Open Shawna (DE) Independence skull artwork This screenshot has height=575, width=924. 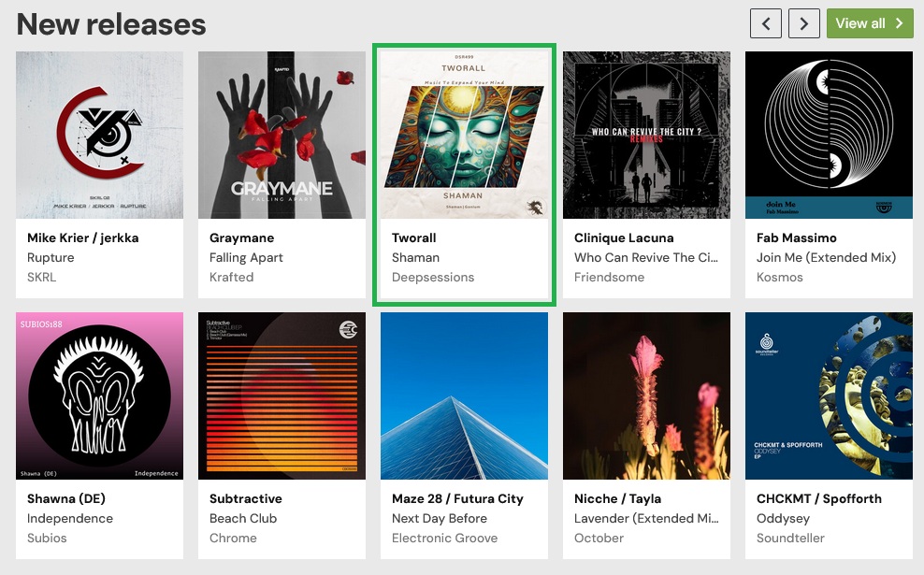99,395
